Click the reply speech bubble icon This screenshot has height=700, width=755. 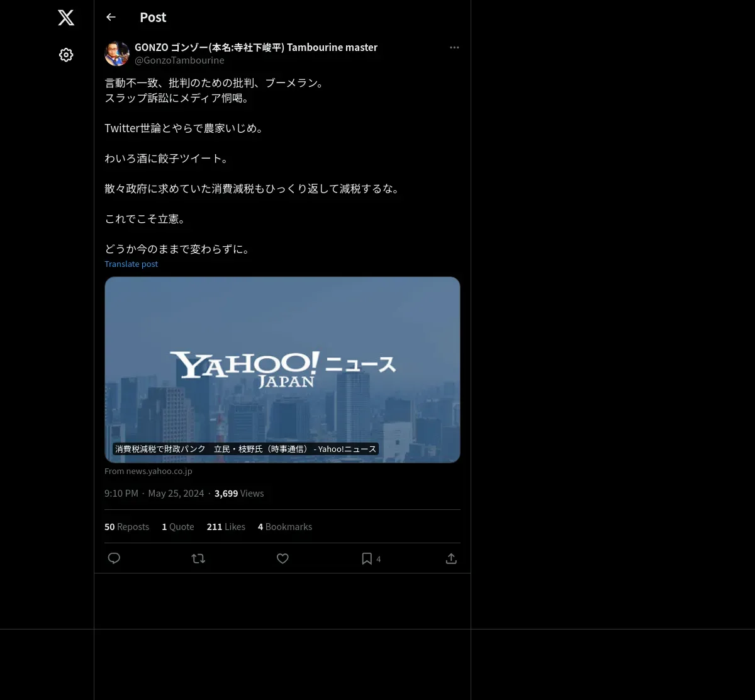pyautogui.click(x=114, y=558)
